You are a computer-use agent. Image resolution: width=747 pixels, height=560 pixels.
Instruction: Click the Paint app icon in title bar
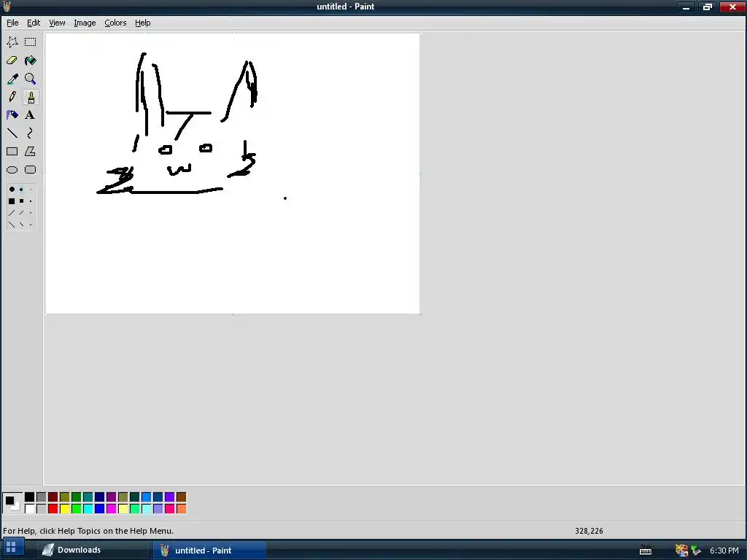point(6,6)
